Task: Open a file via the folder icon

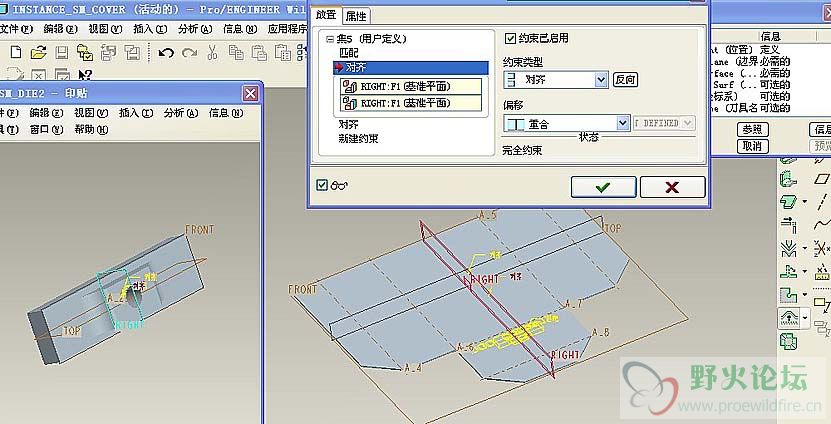Action: (38, 52)
